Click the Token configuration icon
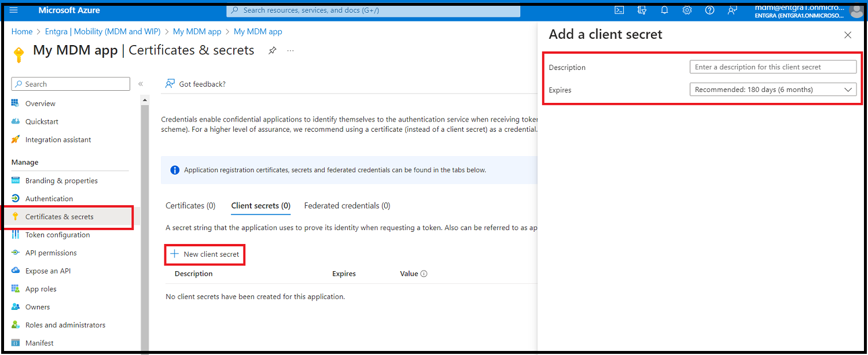Screen dimensions: 868x355 [x=16, y=235]
